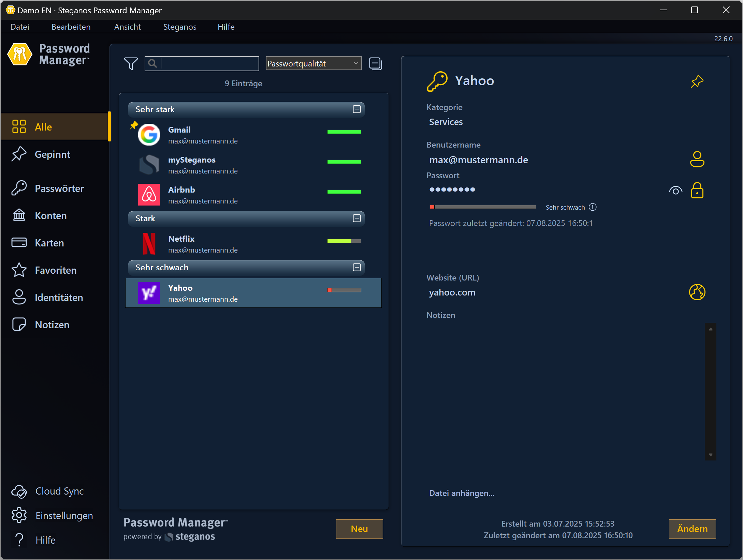Click the password strength info icon
Screen dimensions: 743x560
point(593,207)
